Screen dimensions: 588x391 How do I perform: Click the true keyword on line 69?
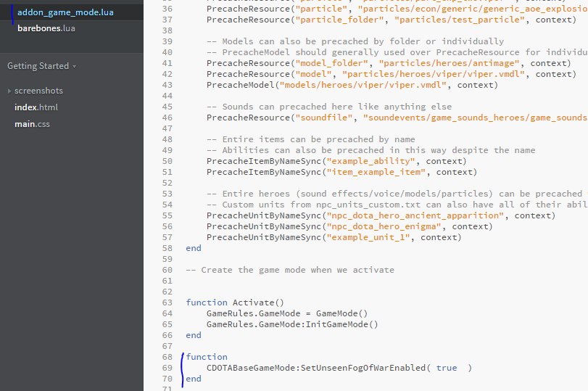(447, 368)
